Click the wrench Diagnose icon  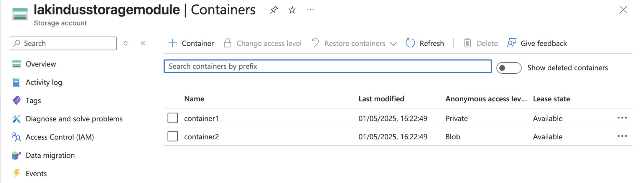[16, 119]
